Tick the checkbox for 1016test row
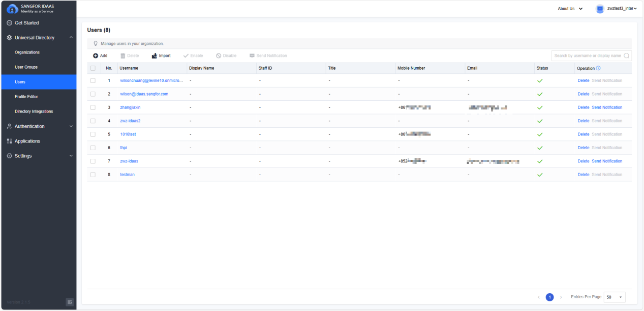The width and height of the screenshot is (644, 311). click(93, 134)
